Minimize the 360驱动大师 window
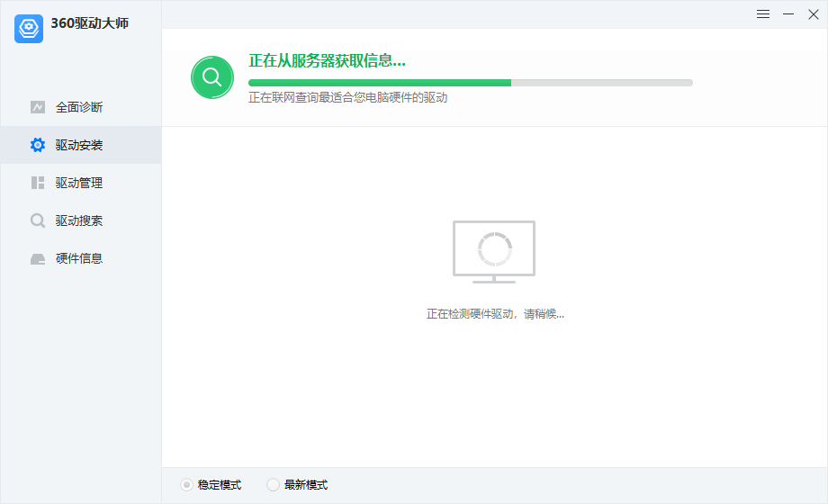This screenshot has width=828, height=504. coord(788,14)
